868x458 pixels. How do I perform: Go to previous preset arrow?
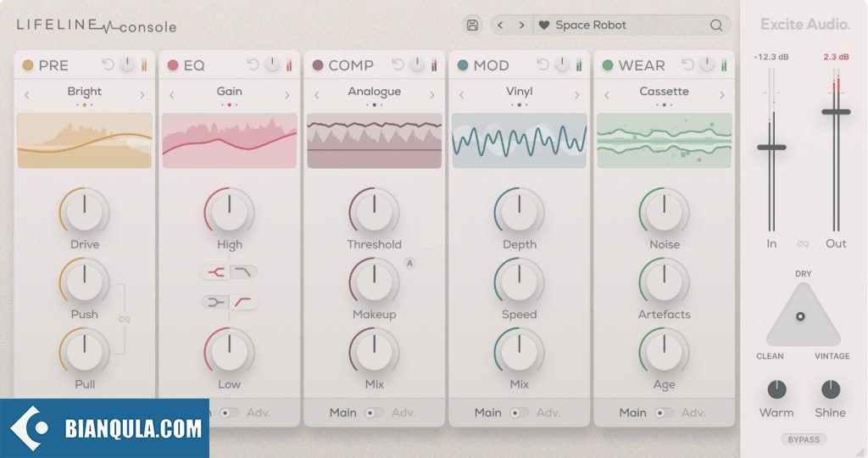pyautogui.click(x=500, y=25)
